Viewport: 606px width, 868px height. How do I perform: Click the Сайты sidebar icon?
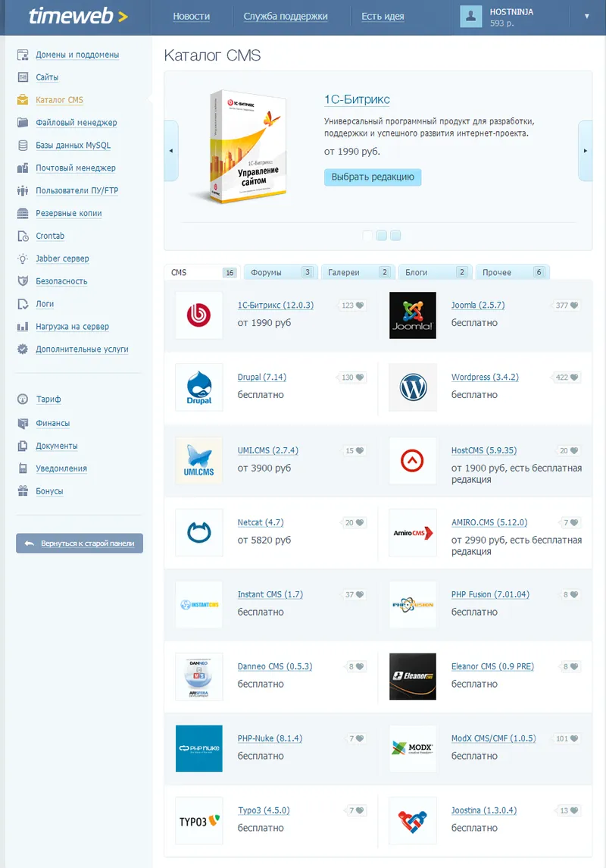click(x=23, y=77)
